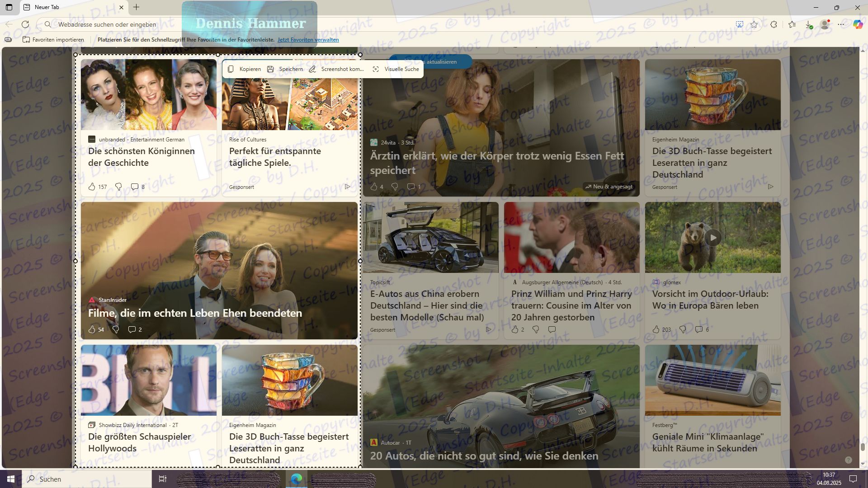Open the Downloads icon

click(x=809, y=24)
